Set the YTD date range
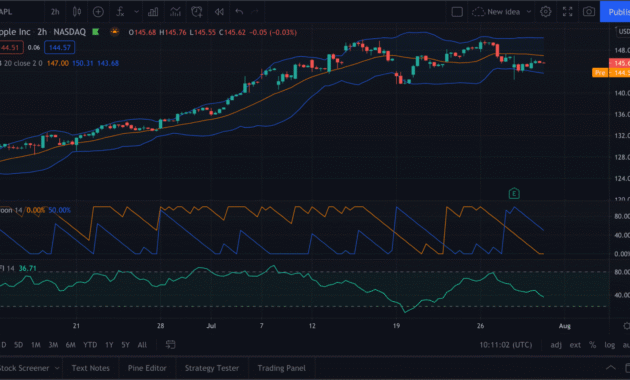This screenshot has width=630, height=380. (90, 345)
